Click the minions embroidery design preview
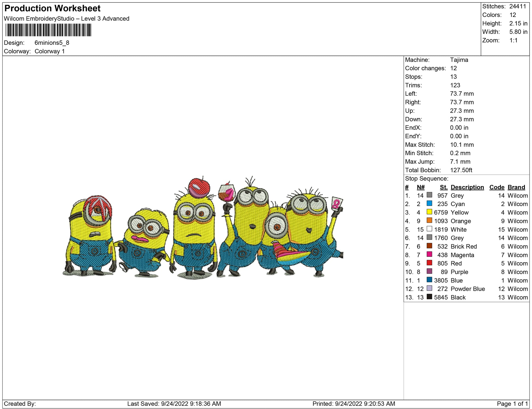The height and width of the screenshot is (409, 532). [202, 229]
